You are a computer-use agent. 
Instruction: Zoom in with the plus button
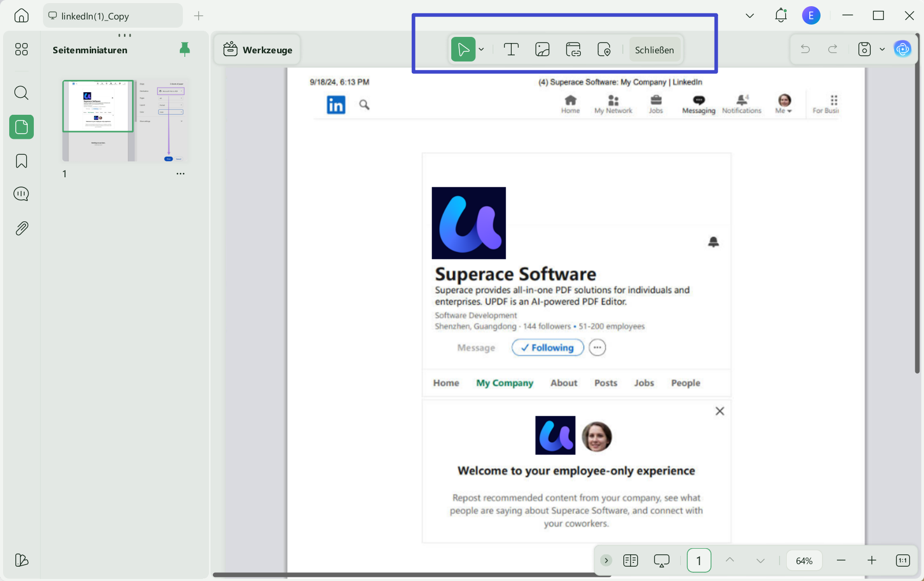pyautogui.click(x=872, y=561)
